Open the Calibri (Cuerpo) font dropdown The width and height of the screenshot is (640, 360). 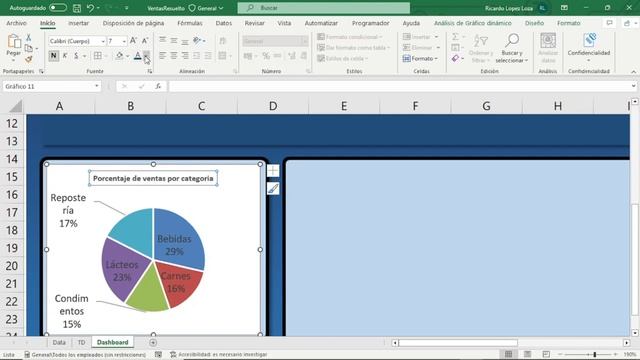[103, 41]
